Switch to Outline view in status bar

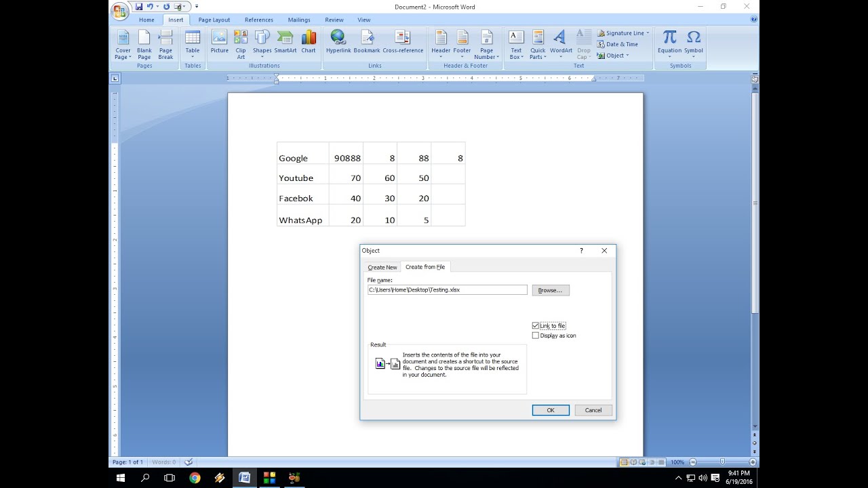coord(651,462)
